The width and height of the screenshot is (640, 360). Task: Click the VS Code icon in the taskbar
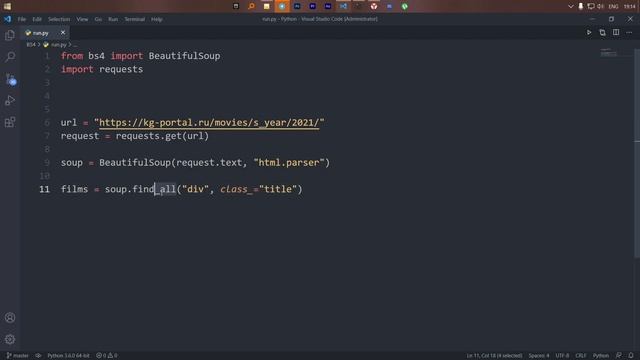343,6
